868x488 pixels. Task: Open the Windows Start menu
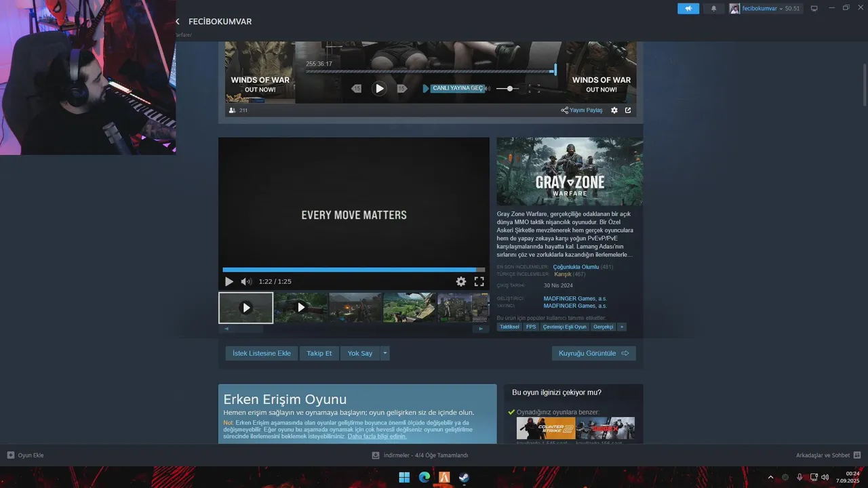coord(404,477)
